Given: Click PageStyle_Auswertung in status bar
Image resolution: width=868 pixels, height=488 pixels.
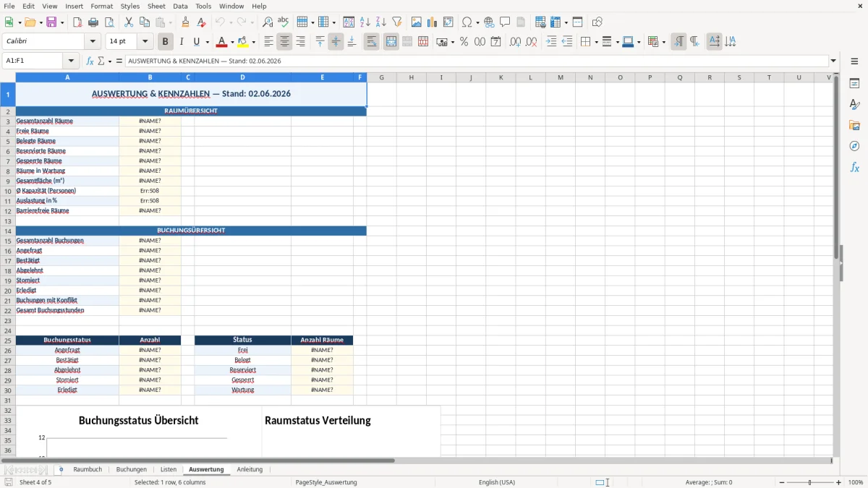Looking at the screenshot, I should (x=326, y=482).
